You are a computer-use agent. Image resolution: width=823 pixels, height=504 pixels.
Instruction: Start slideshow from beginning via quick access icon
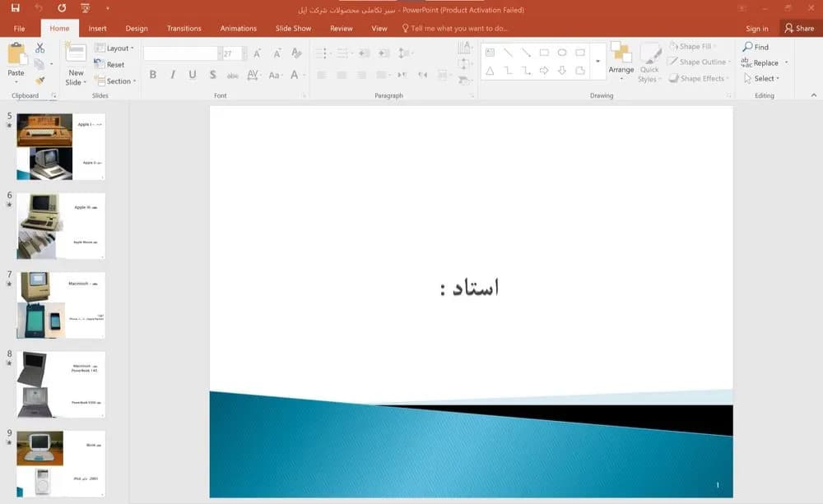85,8
